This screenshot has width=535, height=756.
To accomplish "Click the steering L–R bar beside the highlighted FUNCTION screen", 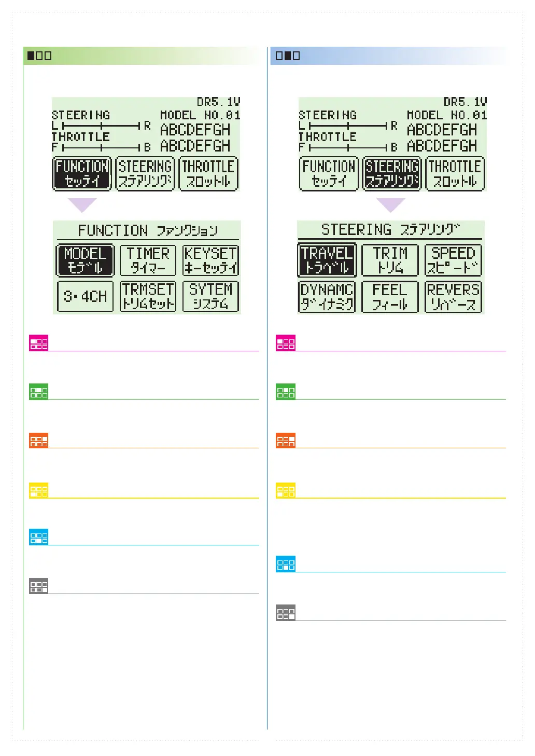I will coord(101,126).
